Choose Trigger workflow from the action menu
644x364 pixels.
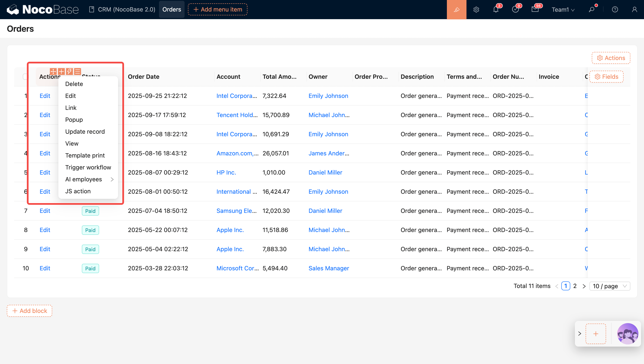pos(88,167)
